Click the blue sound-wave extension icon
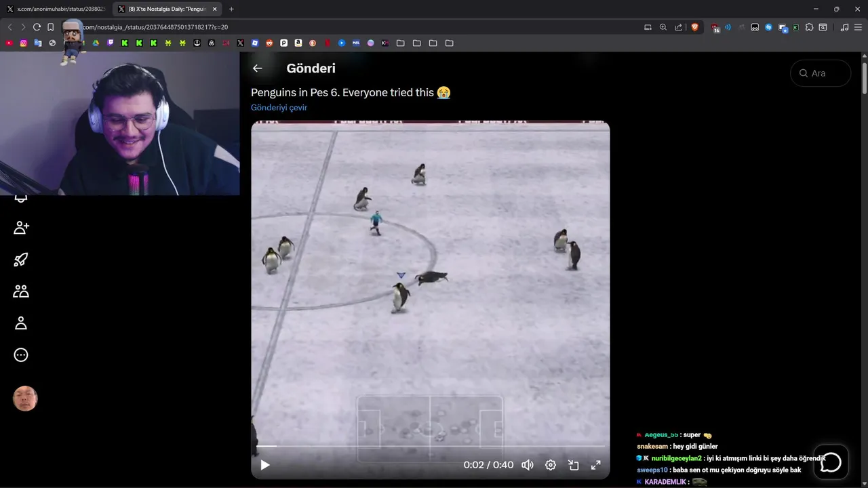The image size is (868, 488). coord(728,27)
